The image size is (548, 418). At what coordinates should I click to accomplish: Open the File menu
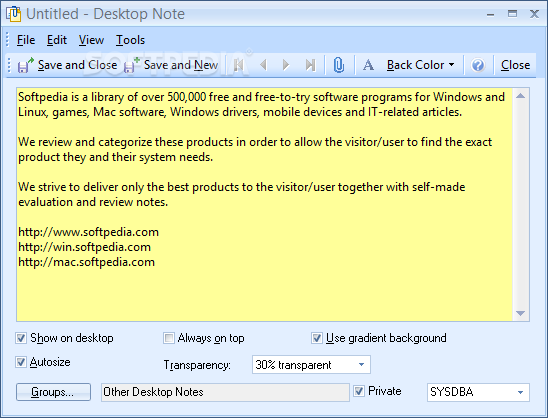(x=26, y=40)
